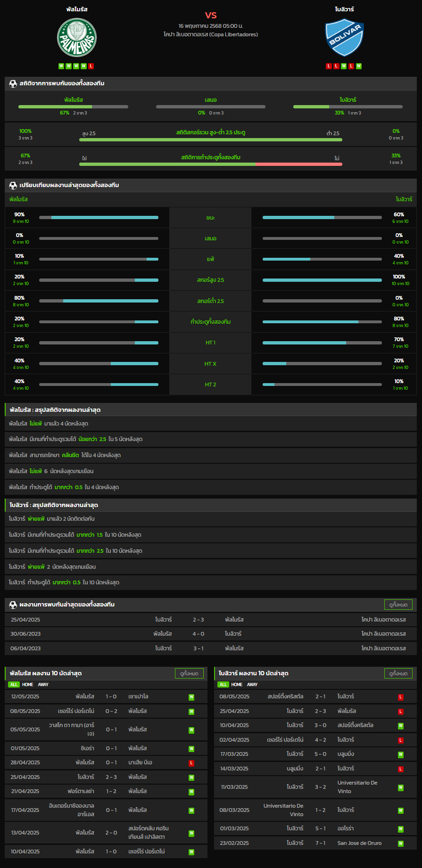Click HT X row label in comparison table
This screenshot has width=422, height=868.
point(211,364)
